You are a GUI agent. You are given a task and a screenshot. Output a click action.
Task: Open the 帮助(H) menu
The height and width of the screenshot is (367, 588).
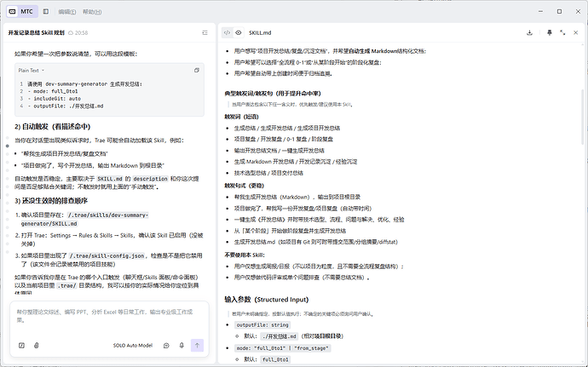click(x=92, y=12)
